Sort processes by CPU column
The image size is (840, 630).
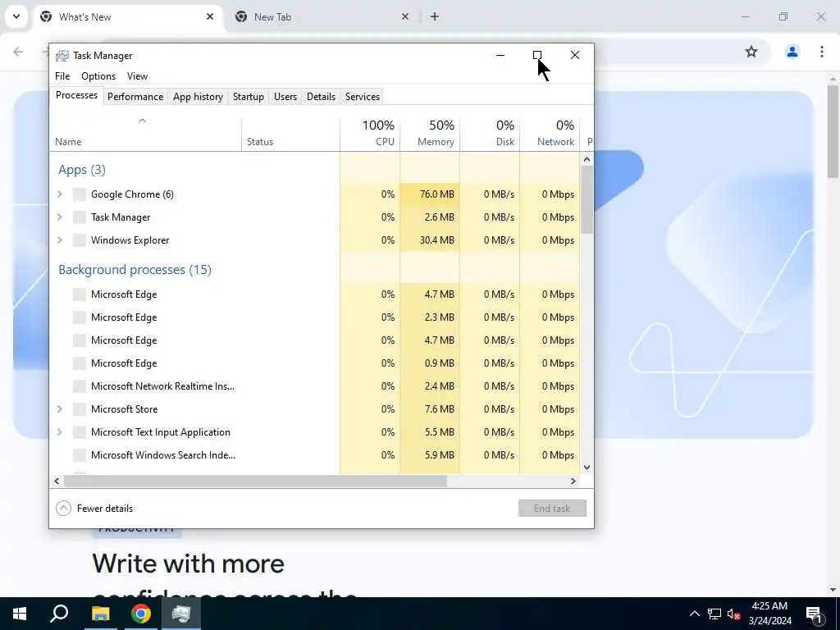click(x=370, y=133)
